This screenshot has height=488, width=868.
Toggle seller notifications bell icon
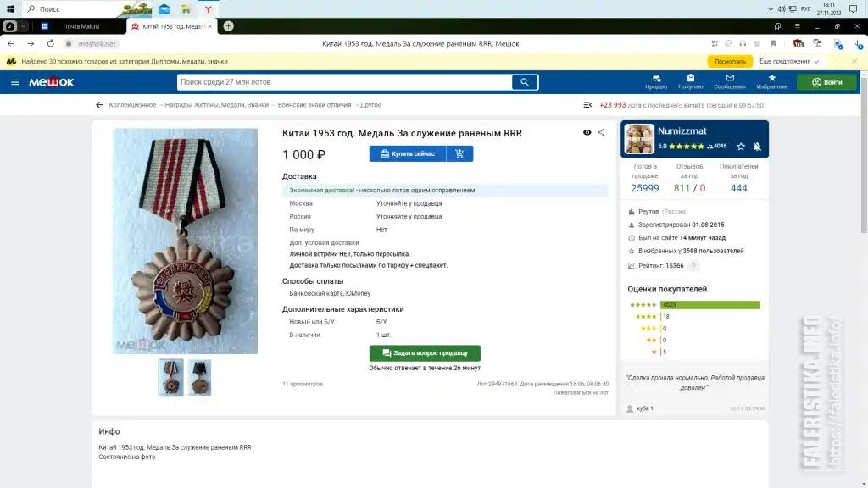coord(757,147)
